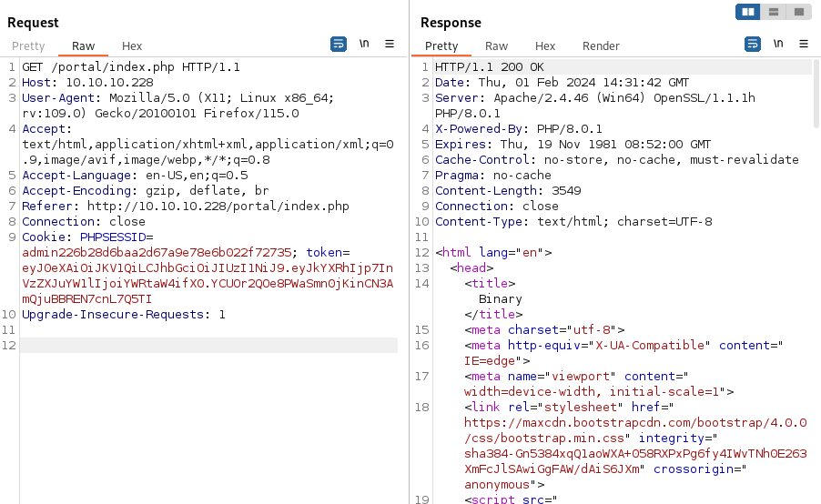Select the Pretty tab in Response pane
Image resolution: width=821 pixels, height=504 pixels.
[441, 46]
